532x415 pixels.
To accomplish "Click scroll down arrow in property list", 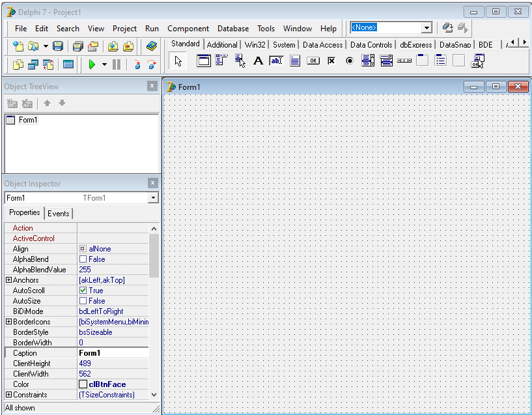I will (x=154, y=395).
